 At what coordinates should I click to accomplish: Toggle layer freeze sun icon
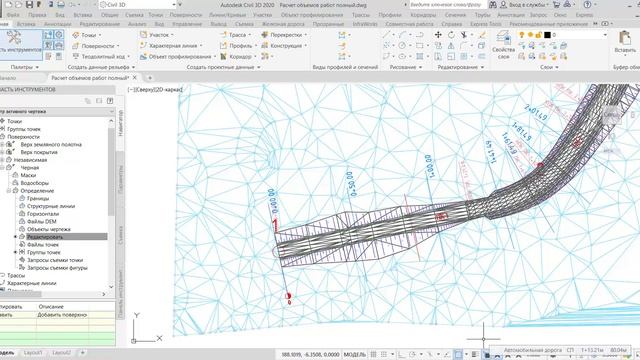(x=530, y=35)
